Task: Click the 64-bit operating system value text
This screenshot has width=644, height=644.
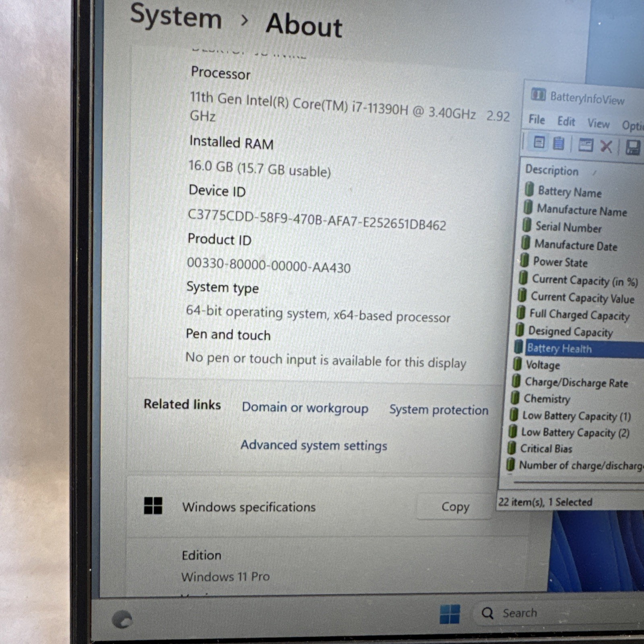Action: [318, 314]
